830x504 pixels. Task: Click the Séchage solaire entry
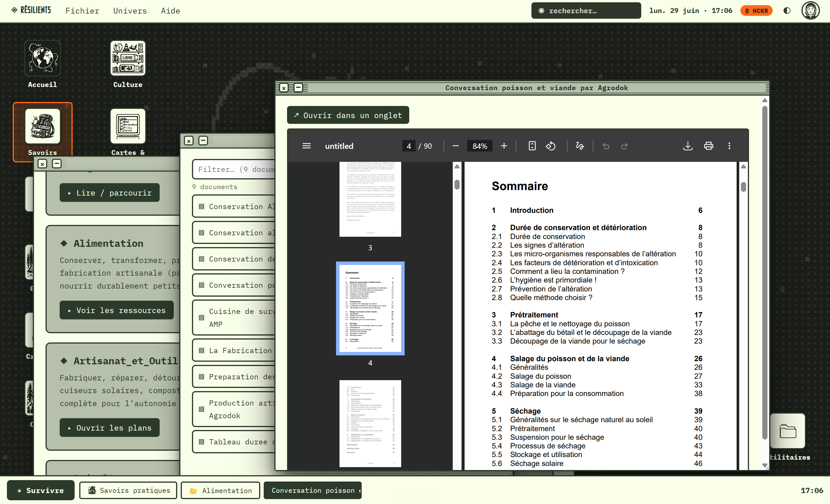536,463
